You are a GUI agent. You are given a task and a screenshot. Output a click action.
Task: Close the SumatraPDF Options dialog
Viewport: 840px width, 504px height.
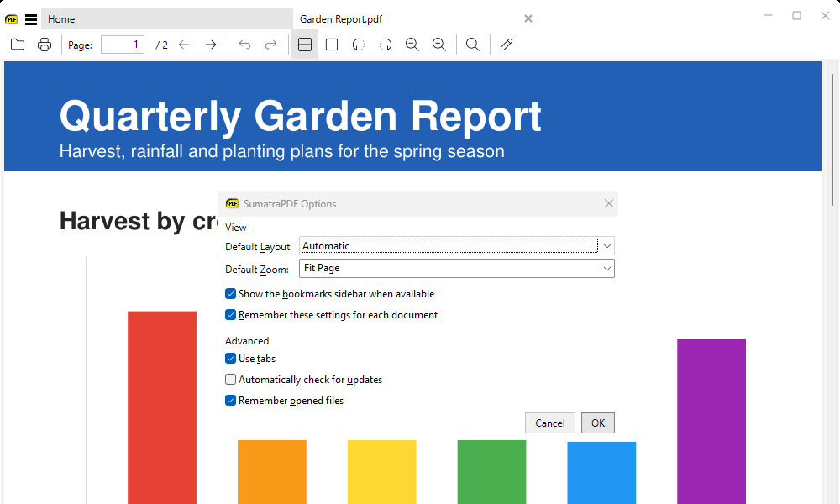(x=608, y=203)
